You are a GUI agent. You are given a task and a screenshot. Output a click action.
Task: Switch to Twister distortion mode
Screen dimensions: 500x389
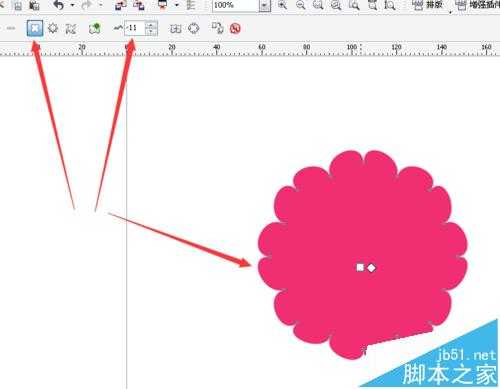click(71, 29)
